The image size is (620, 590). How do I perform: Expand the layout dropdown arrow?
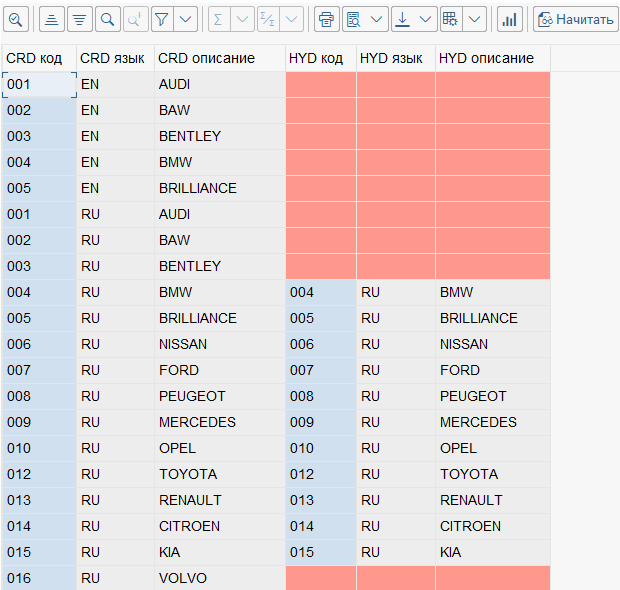[x=474, y=19]
